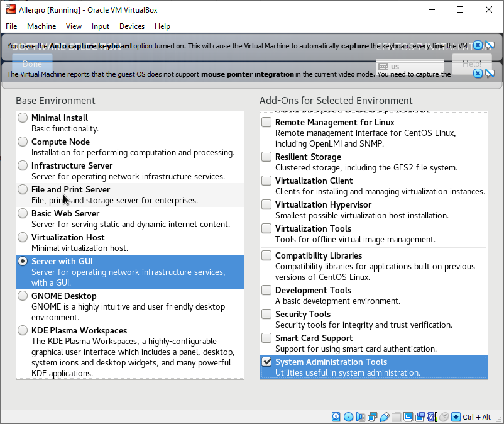
Task: Pick Basic Web Server radio button
Action: (x=23, y=213)
